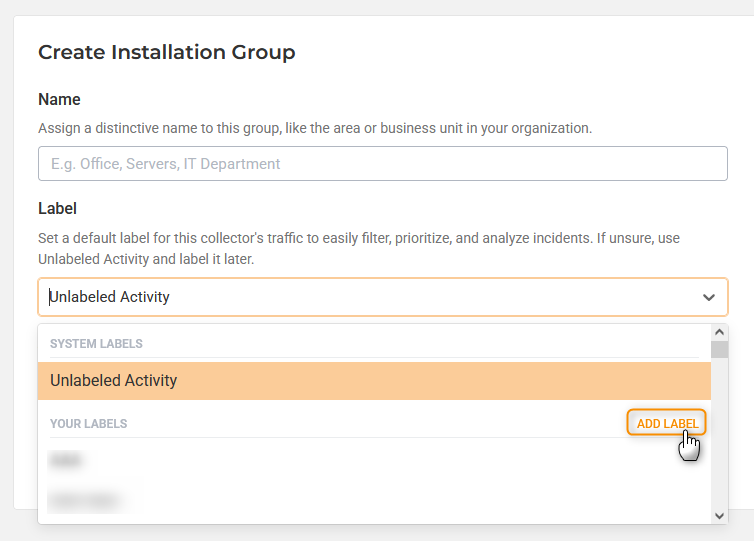Click the Name field label
Viewport: 754px width, 541px height.
[x=59, y=100]
